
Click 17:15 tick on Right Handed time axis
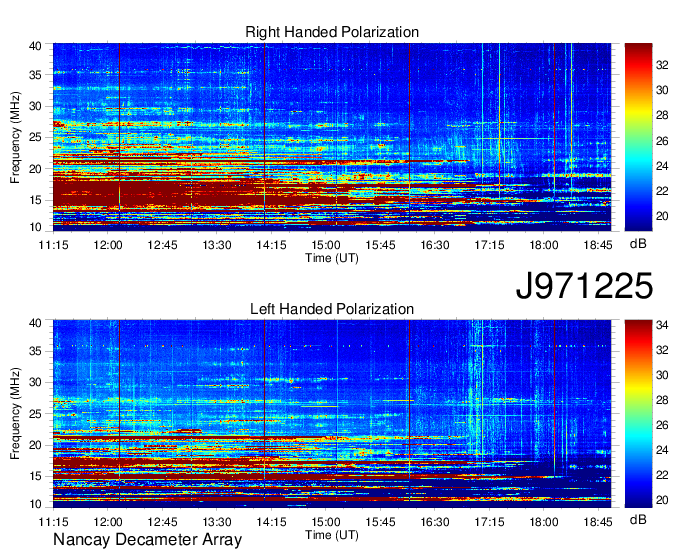[x=489, y=245]
